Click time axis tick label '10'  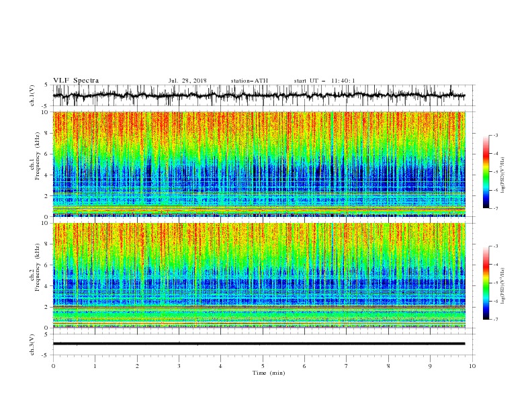(x=472, y=366)
